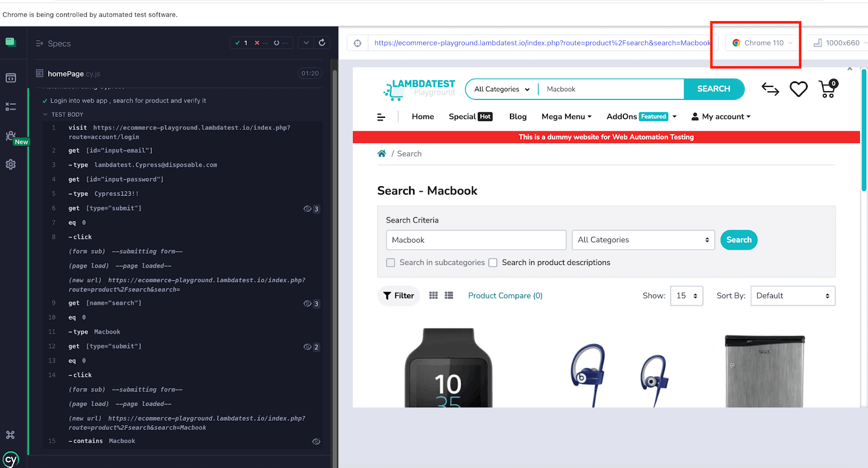
Task: Focus Search Criteria keyword input
Action: point(476,240)
